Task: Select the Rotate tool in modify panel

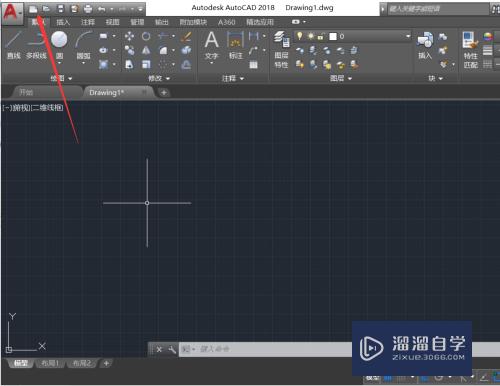Action: point(146,36)
